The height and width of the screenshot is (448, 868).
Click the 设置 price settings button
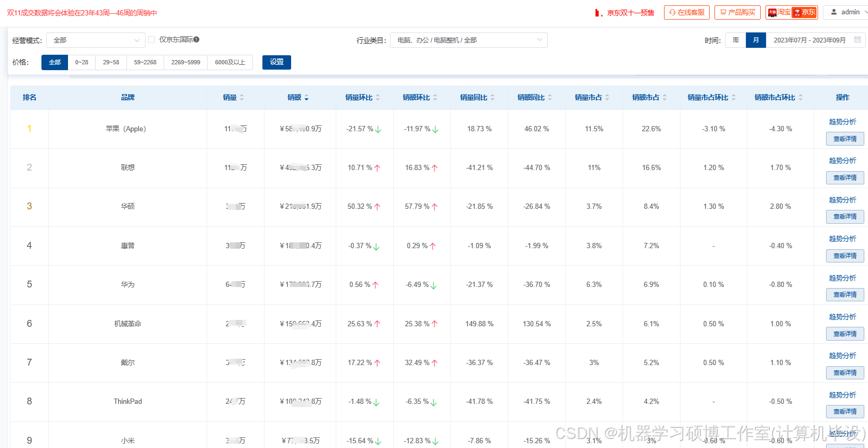click(277, 62)
